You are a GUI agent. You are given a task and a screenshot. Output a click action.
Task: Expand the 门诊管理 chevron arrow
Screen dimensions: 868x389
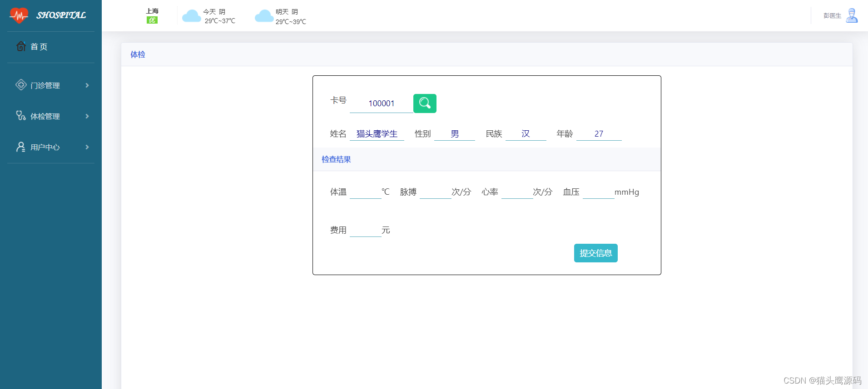[x=87, y=85]
